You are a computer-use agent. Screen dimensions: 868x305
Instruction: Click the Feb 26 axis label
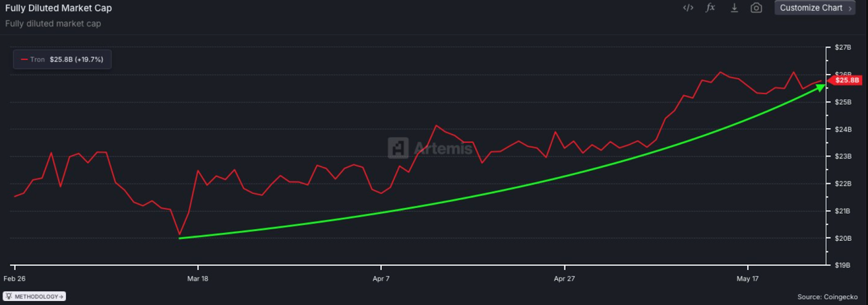[15, 278]
